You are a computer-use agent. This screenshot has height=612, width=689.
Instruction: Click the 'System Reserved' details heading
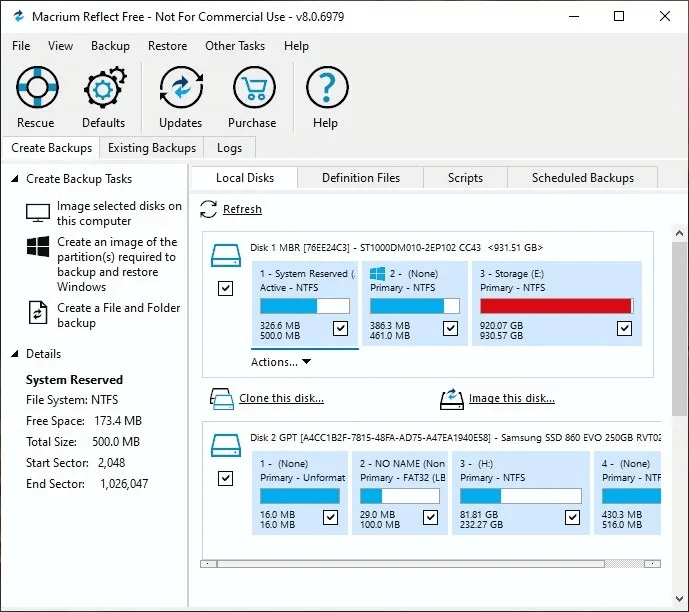tap(74, 380)
